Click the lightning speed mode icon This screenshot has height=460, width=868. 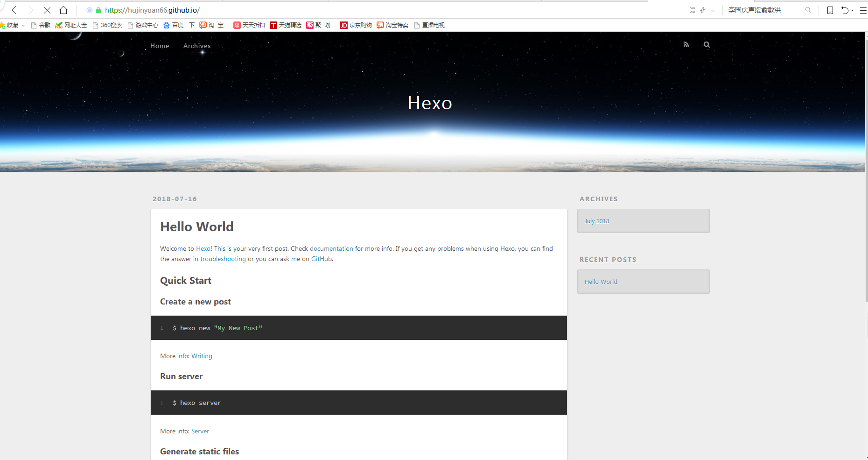coord(702,10)
